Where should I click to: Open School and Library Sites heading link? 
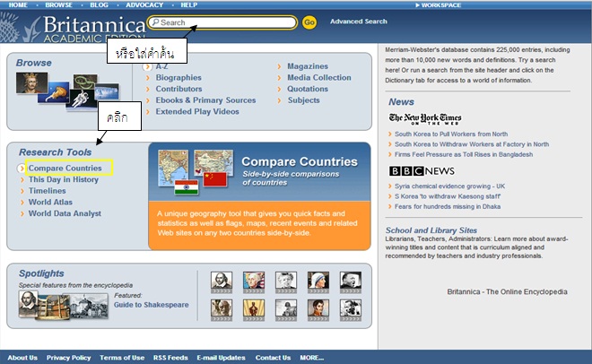pos(431,230)
